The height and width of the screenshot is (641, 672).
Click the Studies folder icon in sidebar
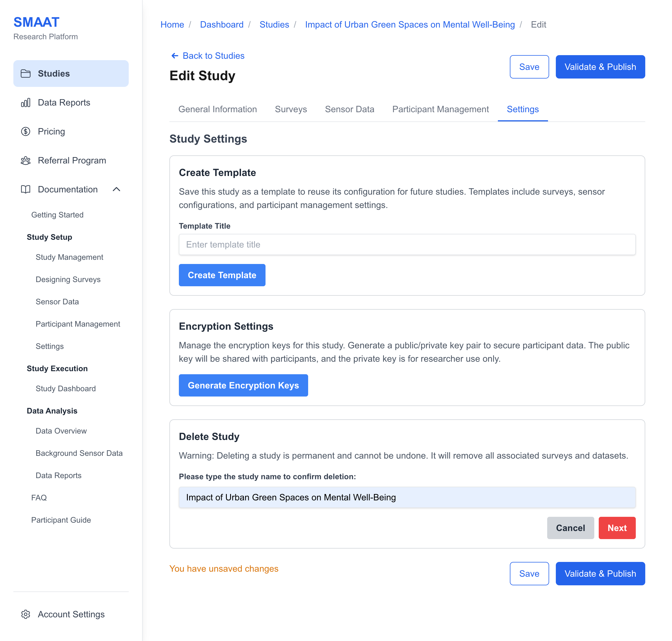(x=26, y=74)
